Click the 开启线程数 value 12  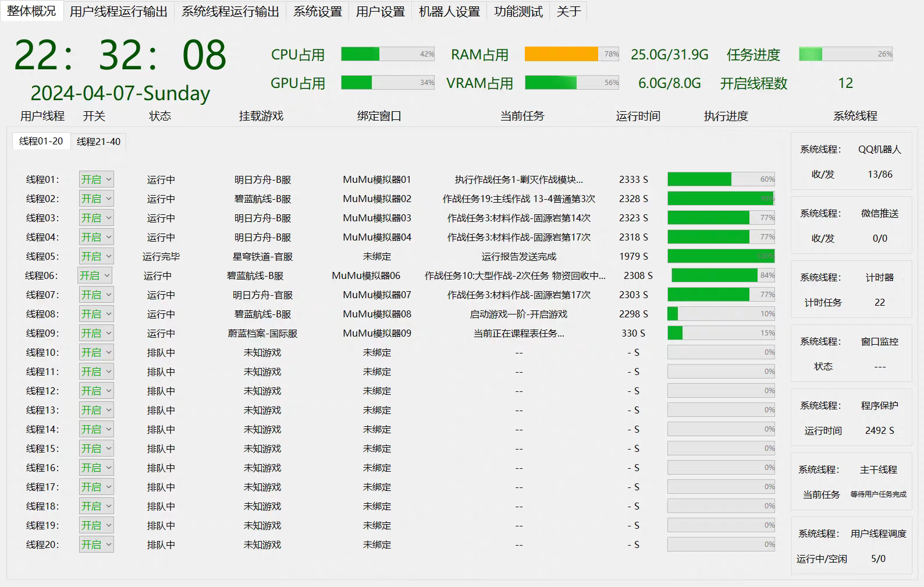845,83
